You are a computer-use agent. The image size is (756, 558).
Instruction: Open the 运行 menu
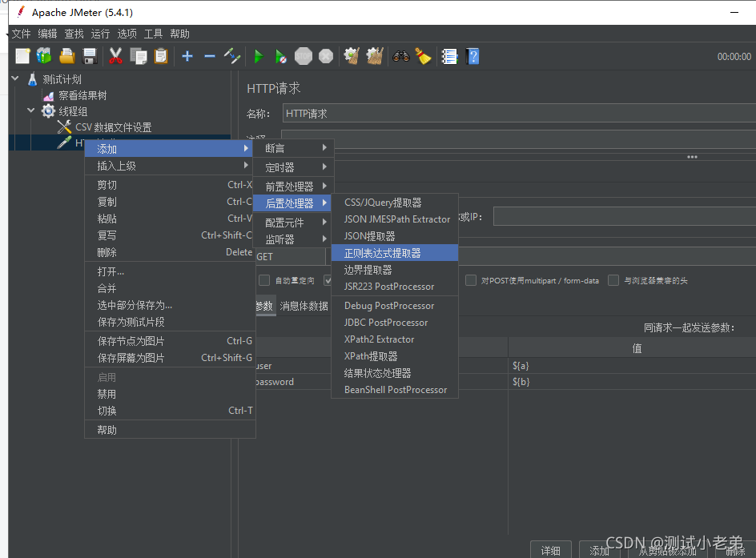click(100, 34)
